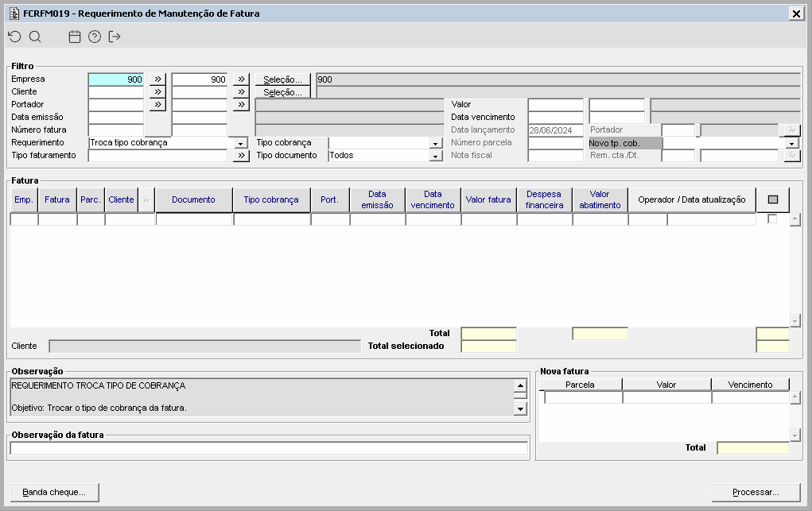Focus the first Data vencimento filter field

pos(556,118)
